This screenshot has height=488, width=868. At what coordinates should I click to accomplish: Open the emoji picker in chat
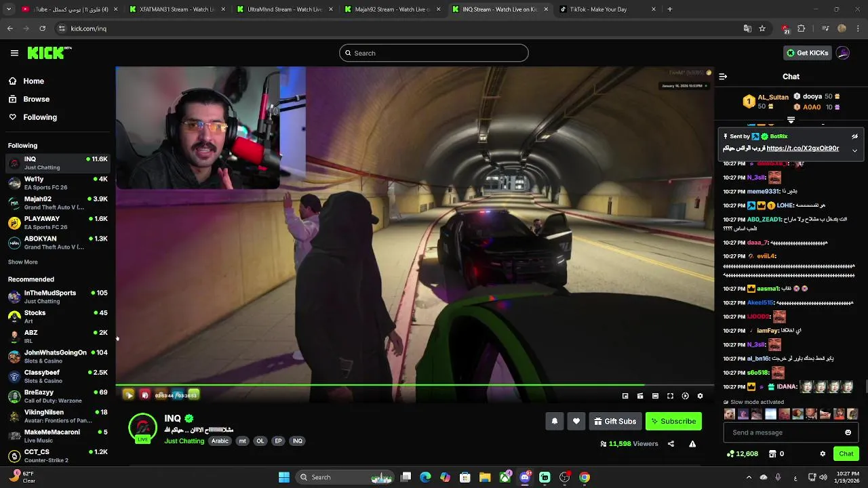(848, 432)
